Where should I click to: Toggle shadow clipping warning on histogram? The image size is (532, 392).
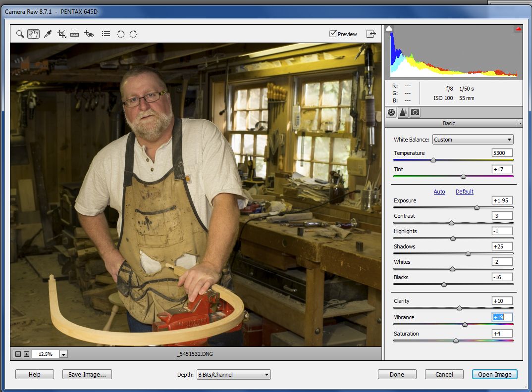389,29
